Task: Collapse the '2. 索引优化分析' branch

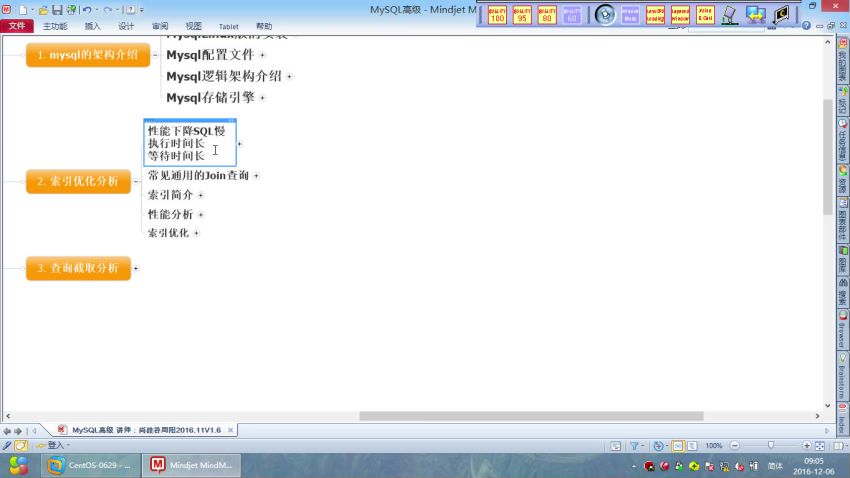Action: coord(136,181)
